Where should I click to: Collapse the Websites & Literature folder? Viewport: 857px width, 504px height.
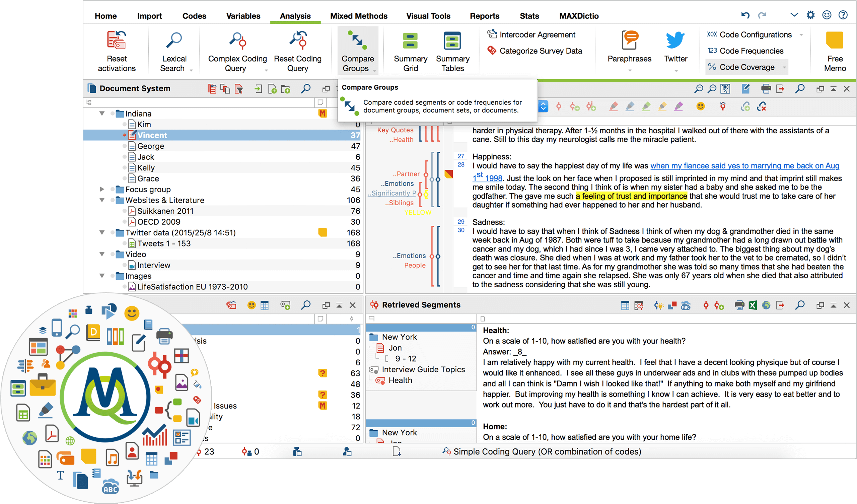pos(102,200)
